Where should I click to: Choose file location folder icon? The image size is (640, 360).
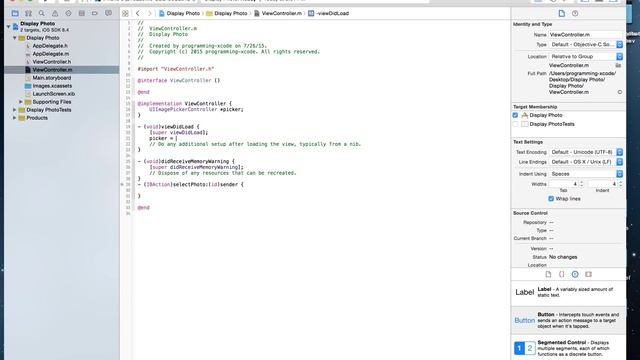pyautogui.click(x=618, y=65)
